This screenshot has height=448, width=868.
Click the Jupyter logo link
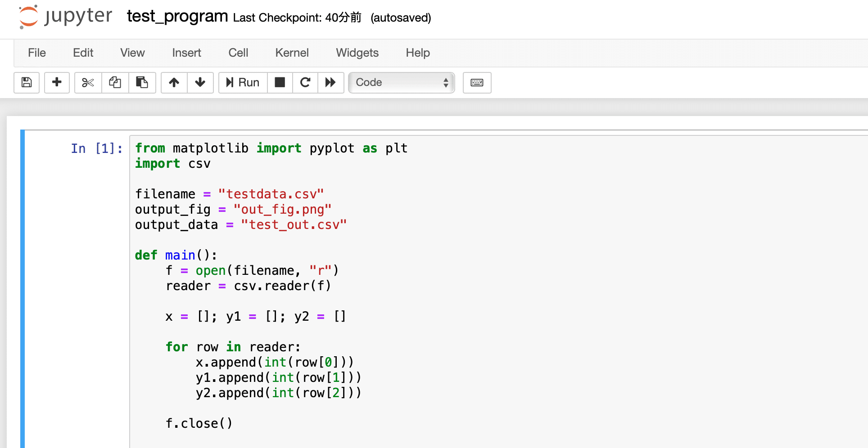pos(66,17)
